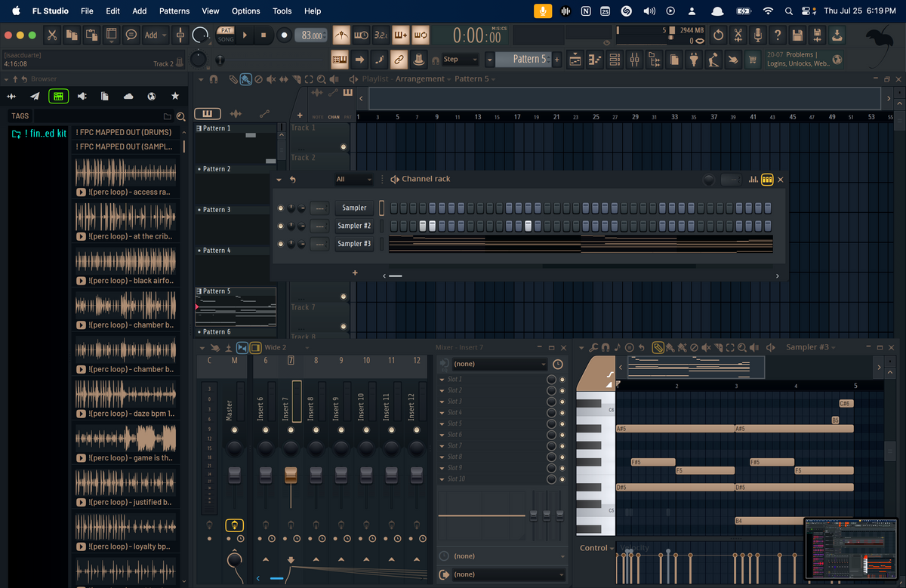
Task: Click the sample !(perc loop) - daze bpm thumbnail
Action: (x=125, y=394)
